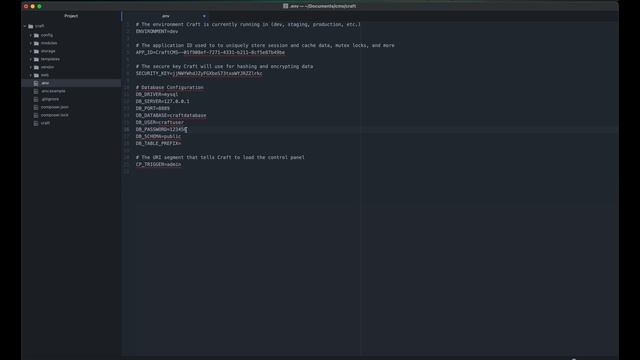Place cursor on DB_DRIVER=mysql
Image resolution: width=640 pixels, height=360 pixels.
click(x=157, y=94)
